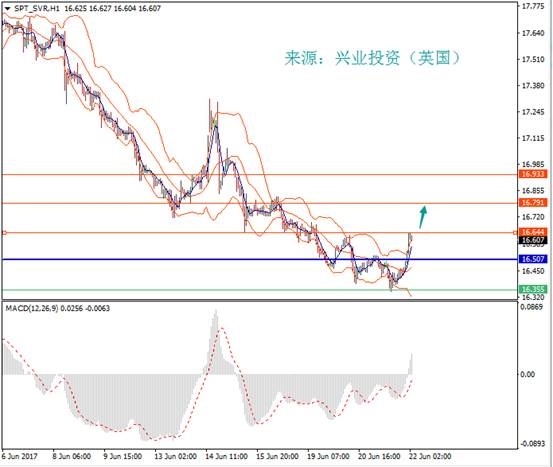Screen dimensions: 553x467
Task: Open the chart menu triangle beside SPT_SVR,H1
Action: click(x=7, y=8)
